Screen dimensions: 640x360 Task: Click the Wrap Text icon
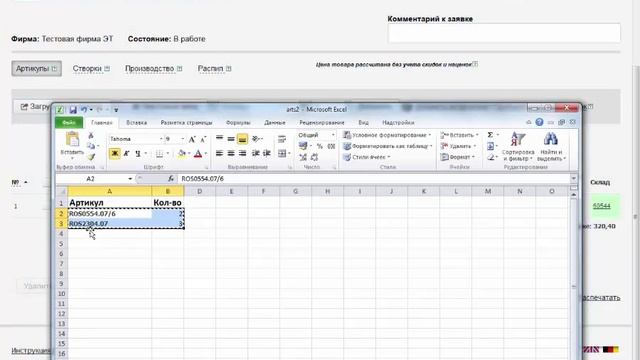282,139
